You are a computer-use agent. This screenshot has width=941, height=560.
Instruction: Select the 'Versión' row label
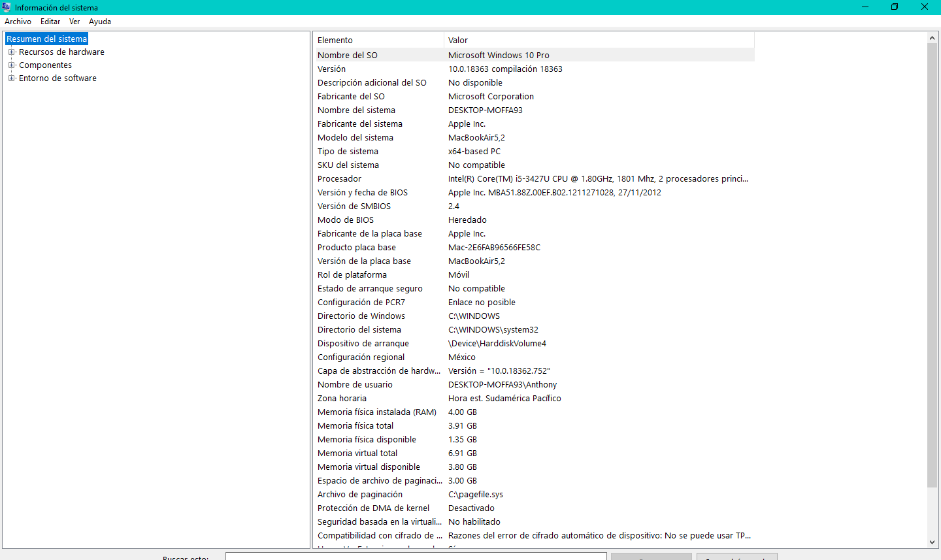(331, 69)
